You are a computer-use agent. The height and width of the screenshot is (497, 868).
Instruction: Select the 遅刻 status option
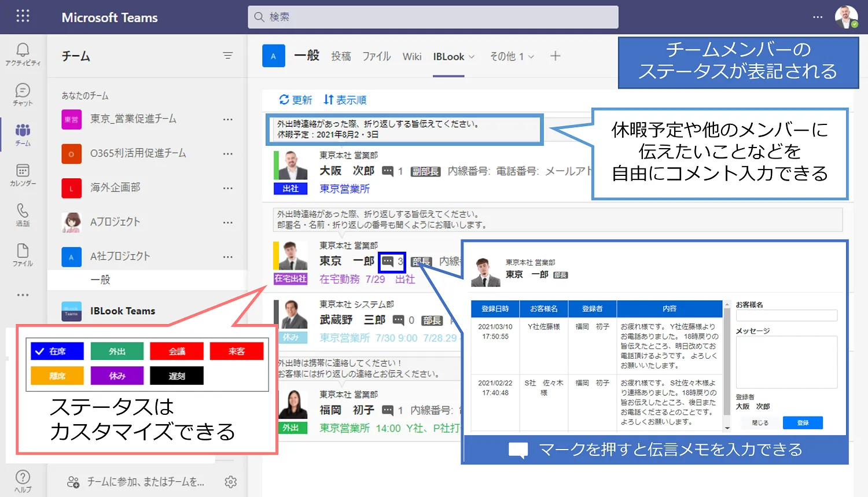click(x=176, y=376)
